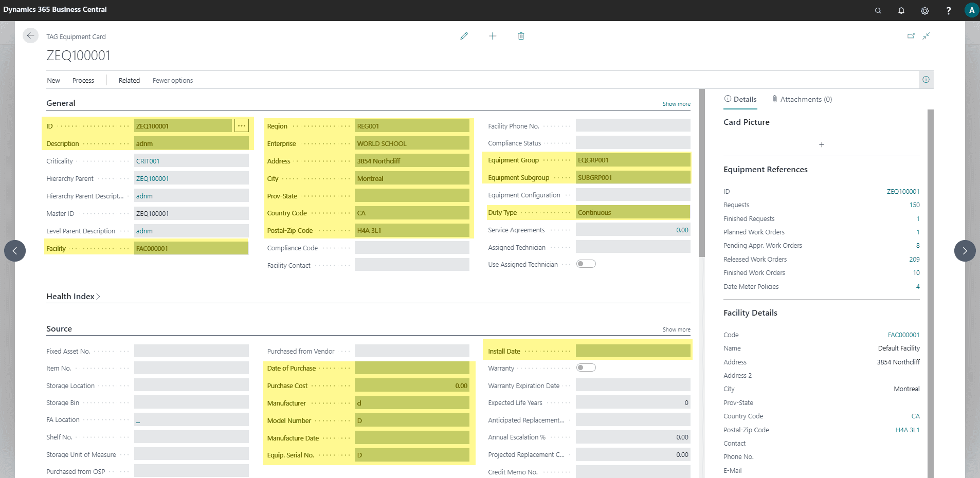Click the Address field 3854 Northcliff
980x478 pixels.
[412, 161]
